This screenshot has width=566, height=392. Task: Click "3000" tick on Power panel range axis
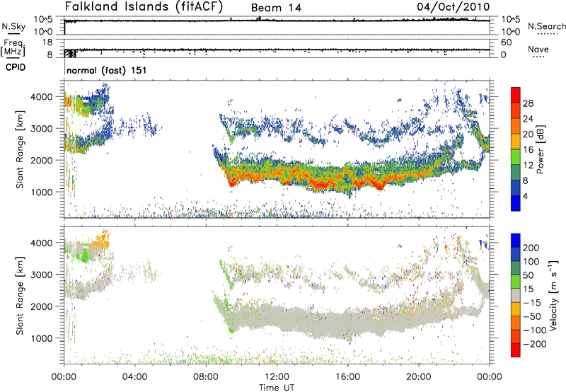42,129
